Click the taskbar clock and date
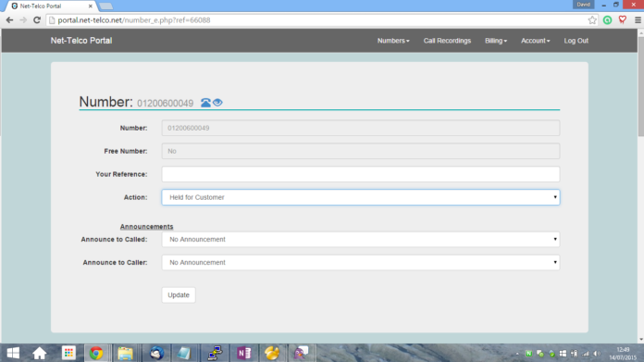Viewport: 644px width, 362px height. pyautogui.click(x=623, y=354)
